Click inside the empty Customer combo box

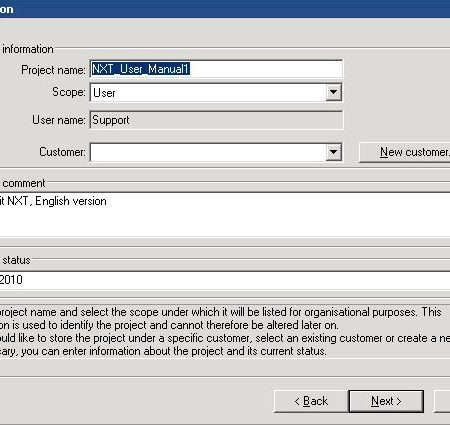click(216, 152)
